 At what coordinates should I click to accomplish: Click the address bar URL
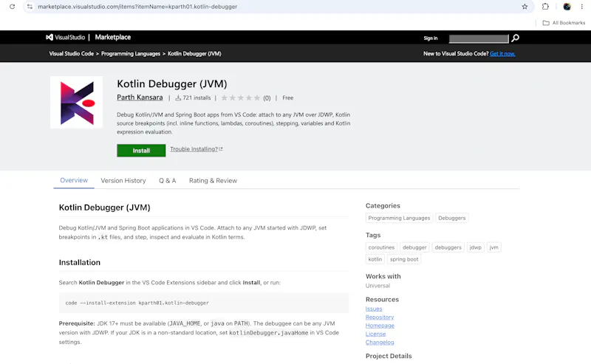coord(137,7)
